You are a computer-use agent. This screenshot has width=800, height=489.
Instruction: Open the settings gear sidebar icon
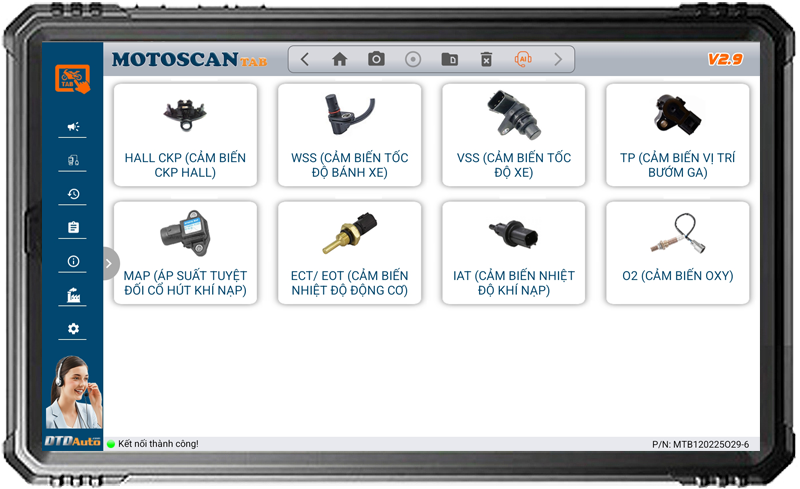click(x=73, y=329)
